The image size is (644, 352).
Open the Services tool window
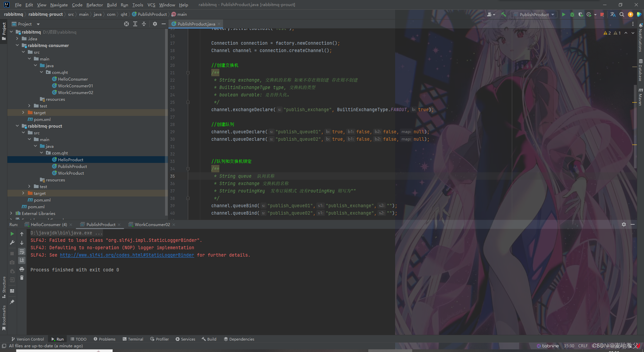coord(185,339)
